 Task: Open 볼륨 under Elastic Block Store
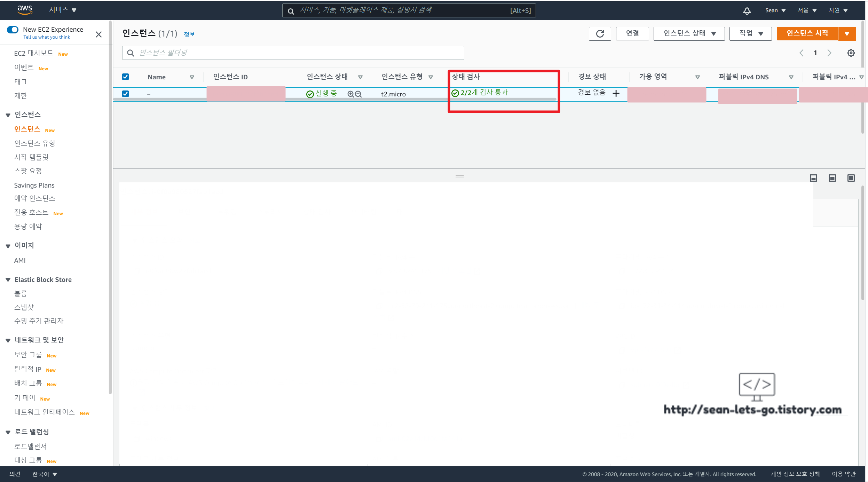pos(21,293)
